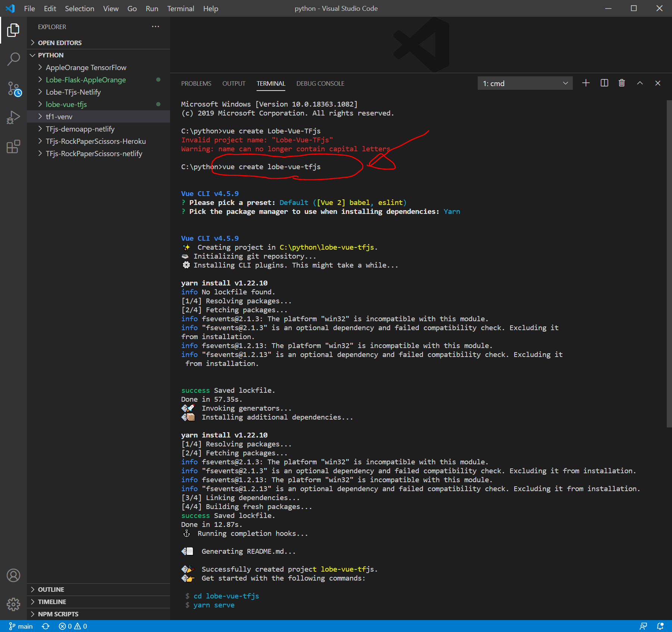Open the Manage gear icon

(x=13, y=604)
